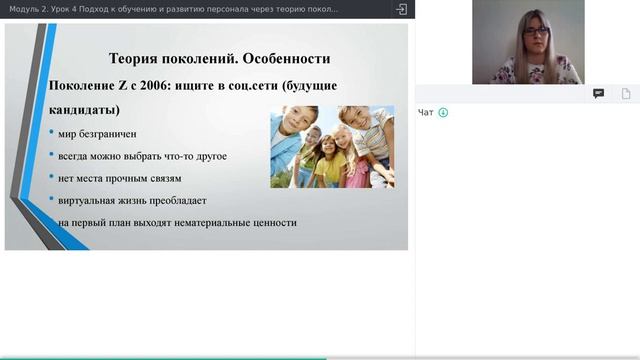Screen dimensions: 640x360
Task: Click the bullet 'всегда можно выбрать что-то другое'
Action: point(142,156)
